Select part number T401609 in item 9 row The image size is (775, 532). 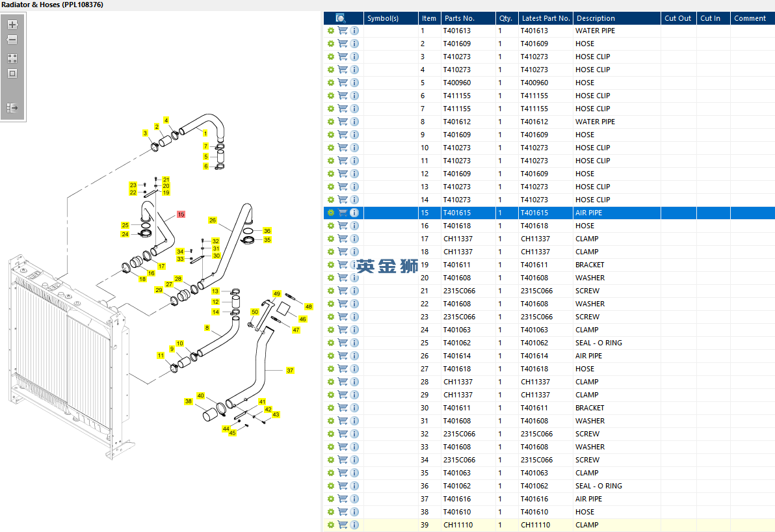pyautogui.click(x=457, y=135)
